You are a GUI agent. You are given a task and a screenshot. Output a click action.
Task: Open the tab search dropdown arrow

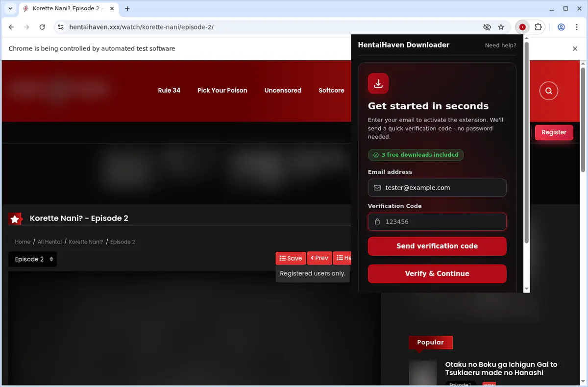pyautogui.click(x=10, y=8)
